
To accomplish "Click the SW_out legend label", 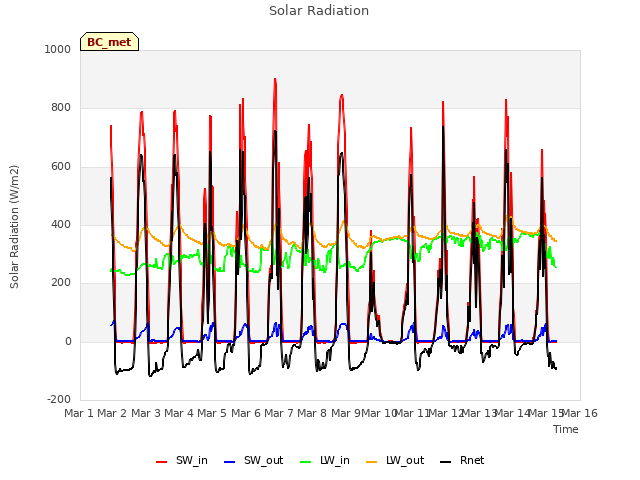I will pyautogui.click(x=264, y=460).
